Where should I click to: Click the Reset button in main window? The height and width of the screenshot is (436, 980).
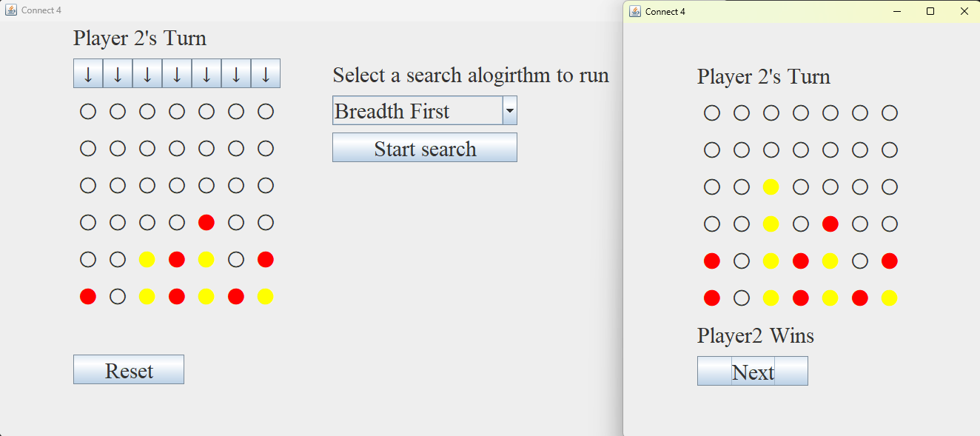129,369
